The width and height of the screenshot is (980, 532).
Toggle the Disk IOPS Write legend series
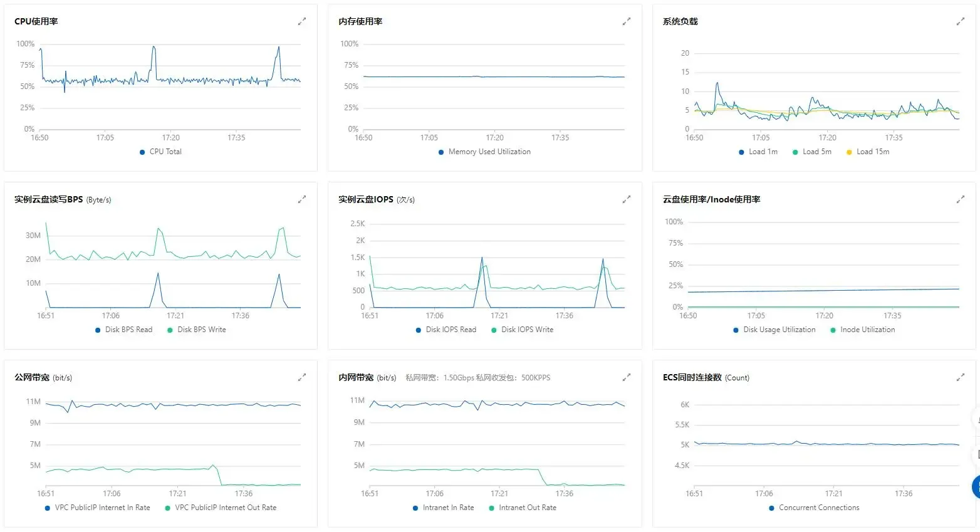coord(523,330)
